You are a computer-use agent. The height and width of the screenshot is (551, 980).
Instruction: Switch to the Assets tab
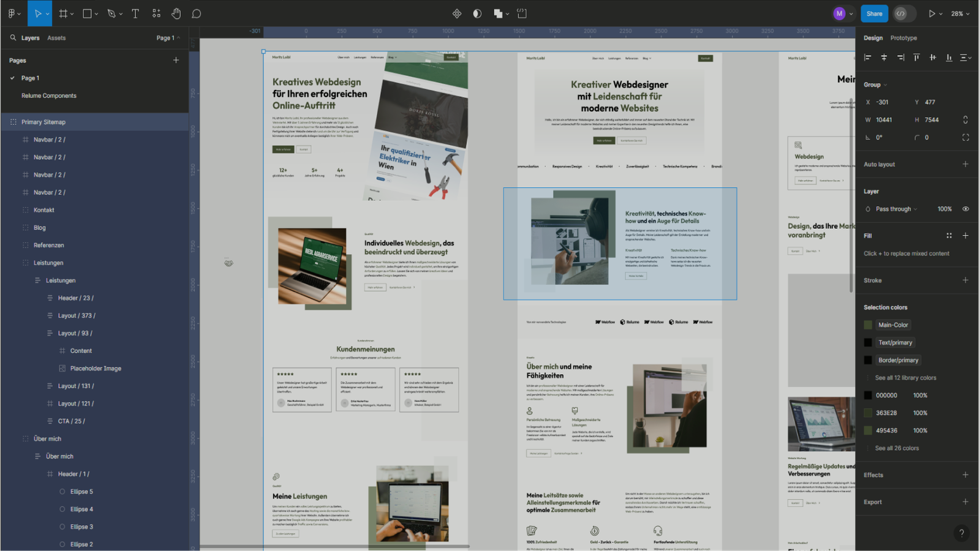tap(56, 38)
